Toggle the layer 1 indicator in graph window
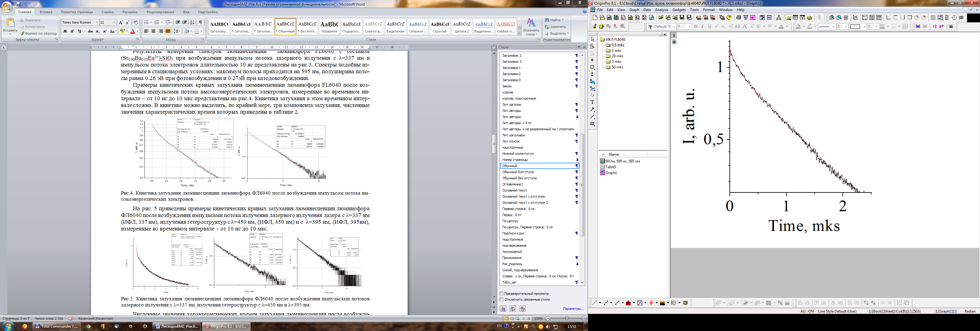Image resolution: width=980 pixels, height=331 pixels. tap(674, 36)
